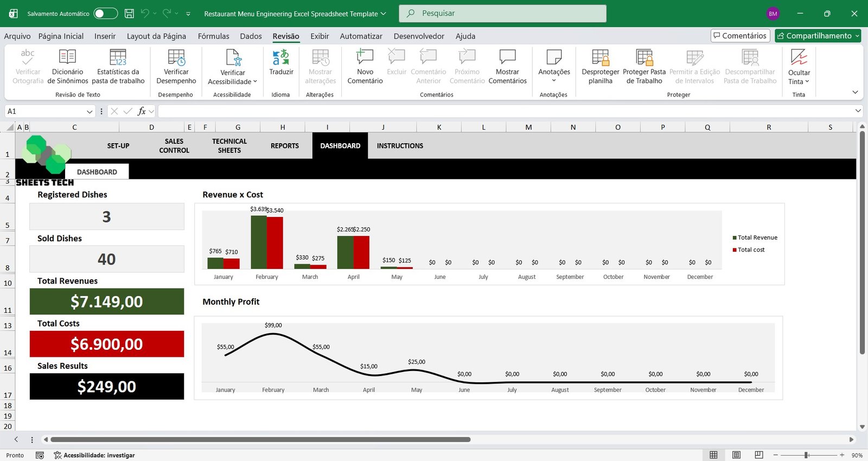Expand the Anotações dropdown
This screenshot has width=868, height=461.
point(554,80)
